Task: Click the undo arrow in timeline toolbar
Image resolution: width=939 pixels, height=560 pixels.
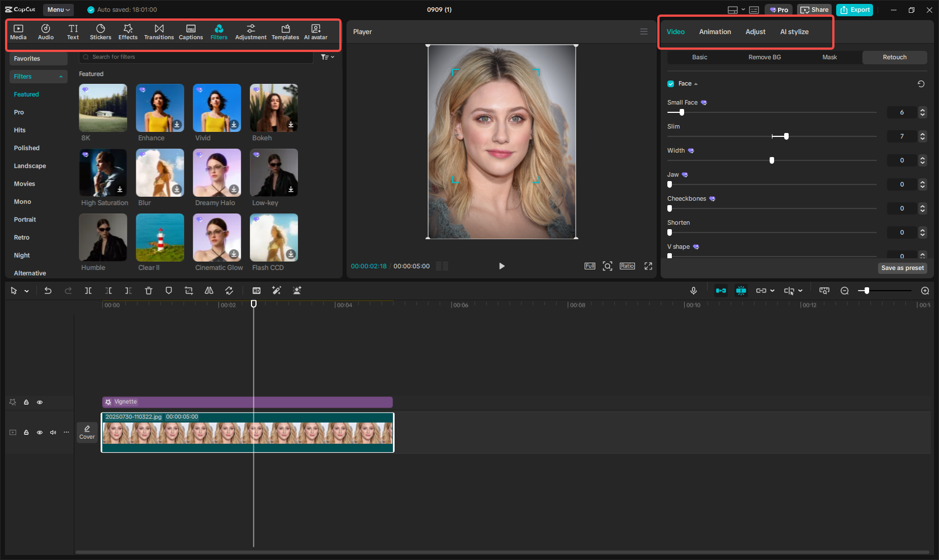Action: [48, 291]
